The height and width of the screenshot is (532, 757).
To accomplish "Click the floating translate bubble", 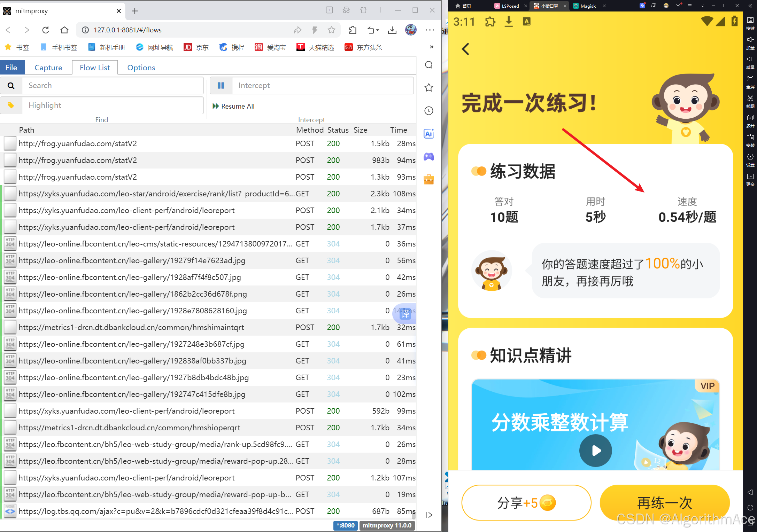I will (x=404, y=314).
